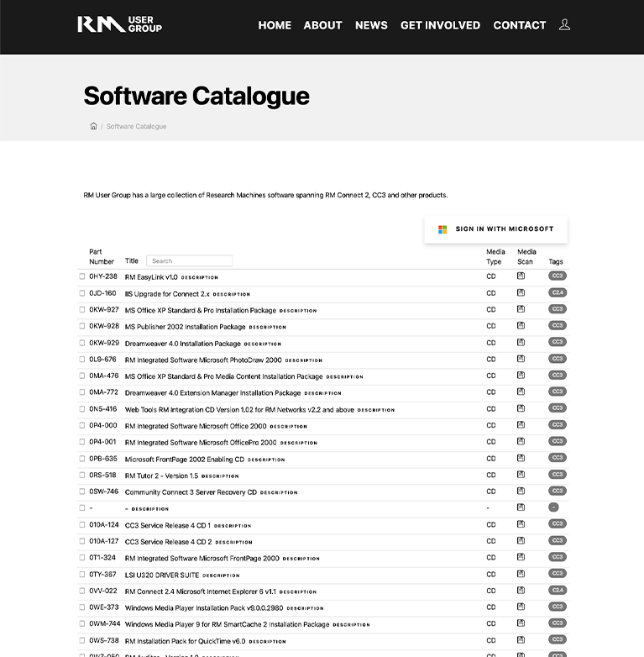The width and height of the screenshot is (644, 657).
Task: Select checkbox for 0KW-927 MS Office XP
Action: point(82,310)
